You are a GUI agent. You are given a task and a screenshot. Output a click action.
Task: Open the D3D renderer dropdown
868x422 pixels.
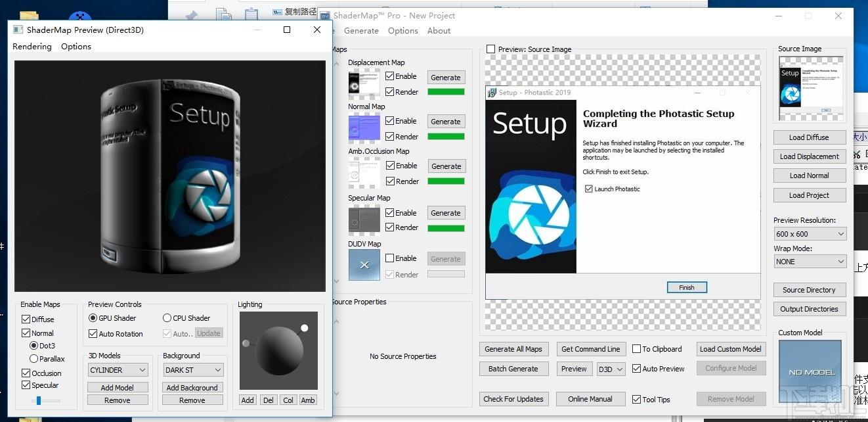(x=611, y=369)
